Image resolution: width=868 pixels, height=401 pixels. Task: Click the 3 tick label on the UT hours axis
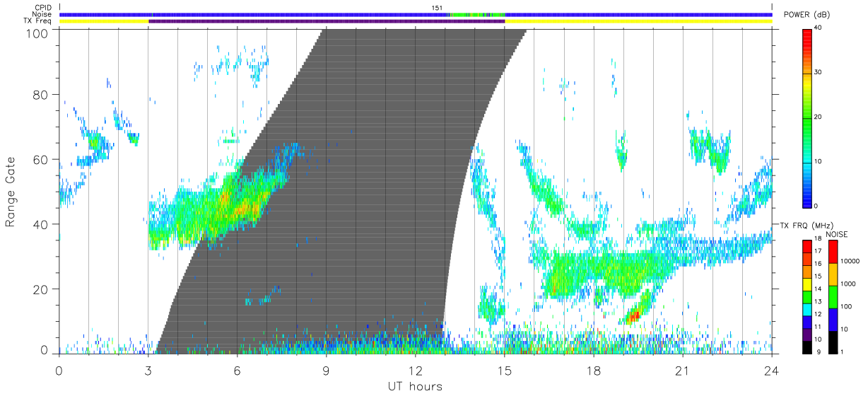point(148,370)
